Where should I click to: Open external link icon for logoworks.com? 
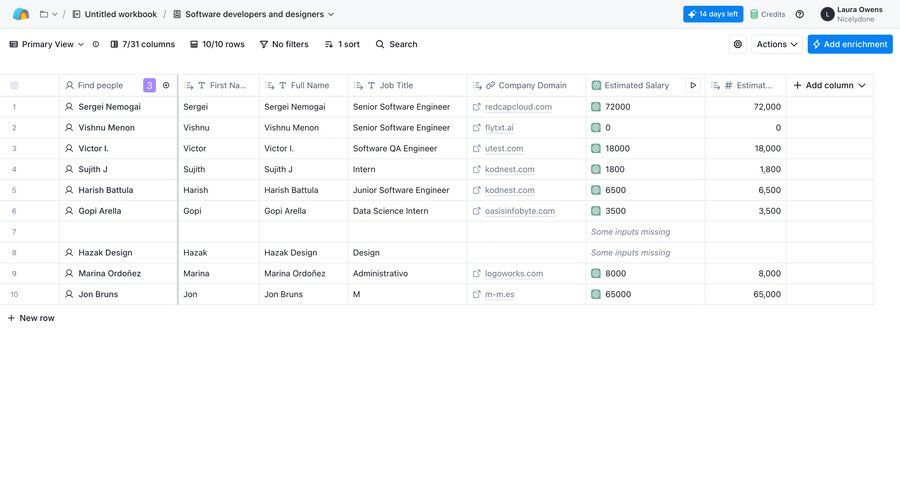(x=476, y=273)
